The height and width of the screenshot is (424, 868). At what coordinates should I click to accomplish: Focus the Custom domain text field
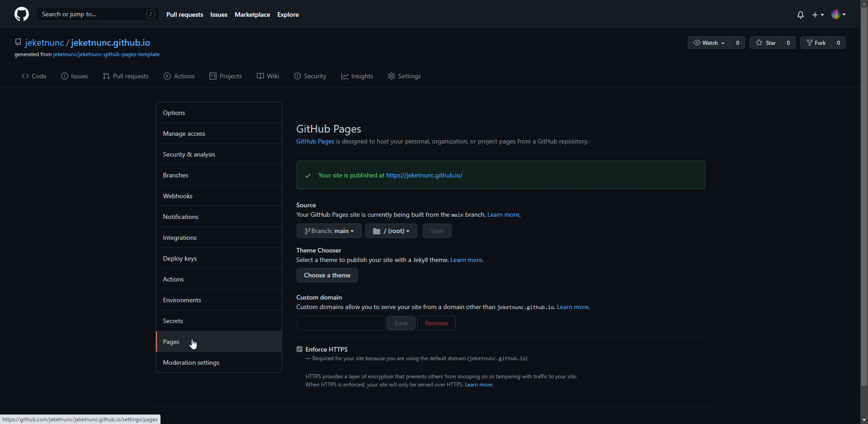341,323
